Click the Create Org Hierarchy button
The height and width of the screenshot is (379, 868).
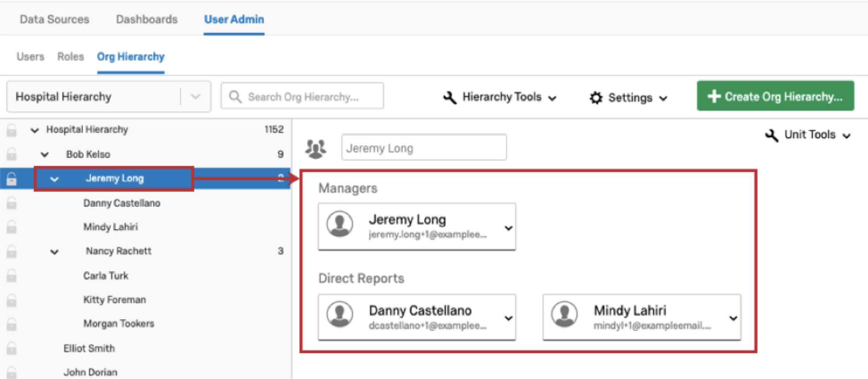pos(775,96)
